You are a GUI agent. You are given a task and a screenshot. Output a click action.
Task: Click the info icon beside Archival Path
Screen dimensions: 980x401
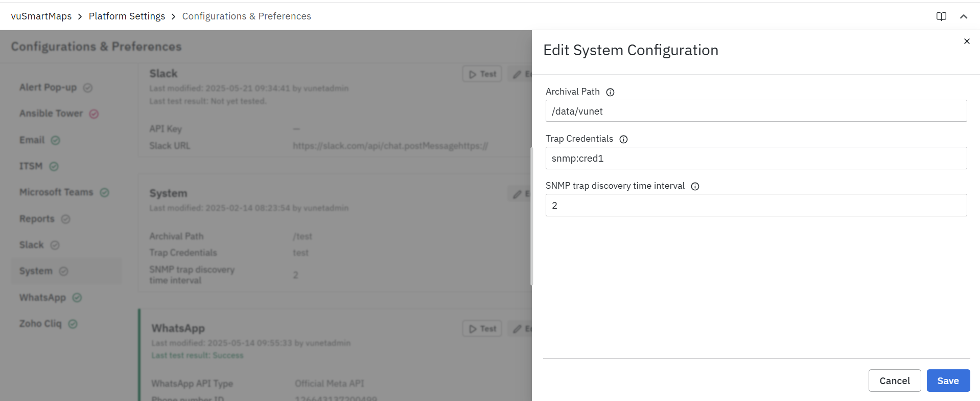[610, 92]
